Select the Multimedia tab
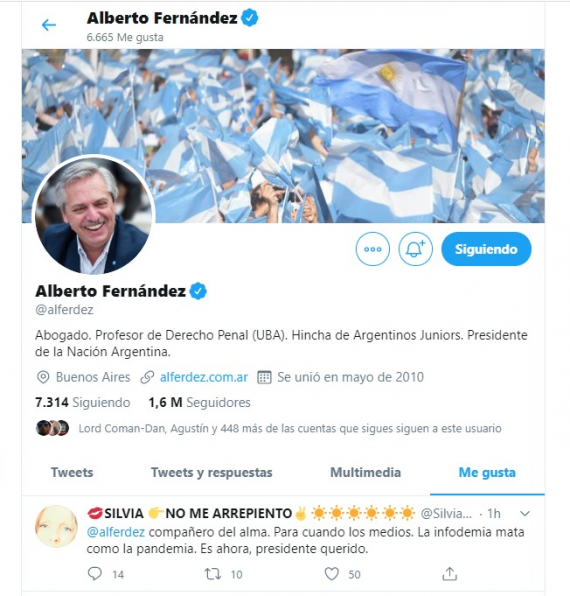Viewport: 570px width, 596px height. coord(365,472)
